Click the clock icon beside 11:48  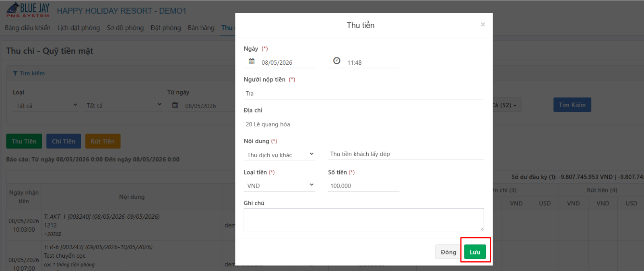tap(337, 61)
